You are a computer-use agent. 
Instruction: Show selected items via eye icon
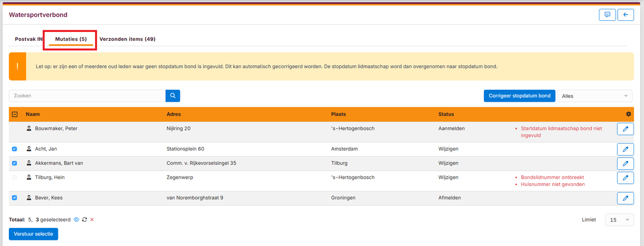point(76,220)
